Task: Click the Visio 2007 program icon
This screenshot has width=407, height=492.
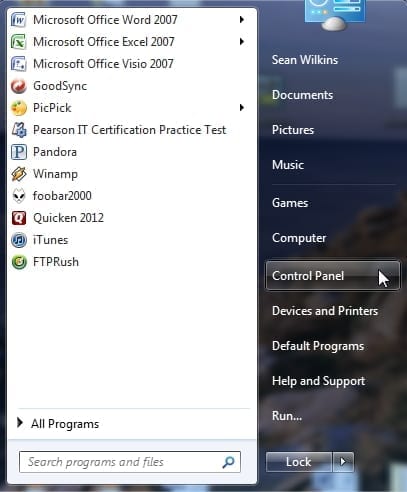Action: (x=19, y=64)
